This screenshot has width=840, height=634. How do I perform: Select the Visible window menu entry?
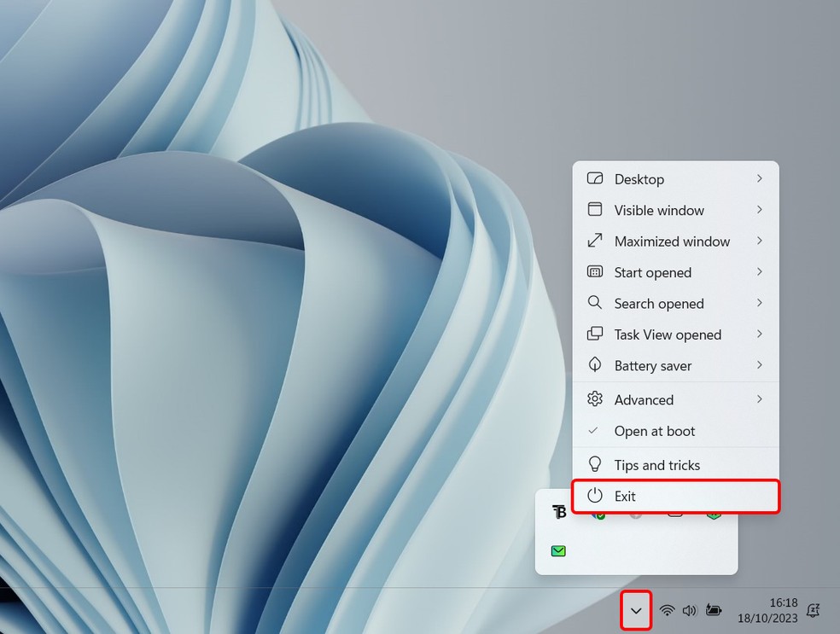(659, 210)
